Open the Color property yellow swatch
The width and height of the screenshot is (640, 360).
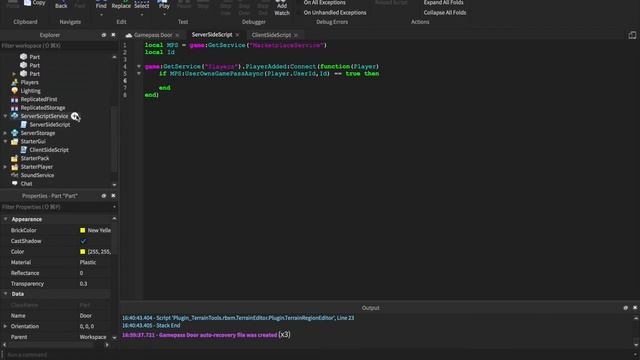82,252
